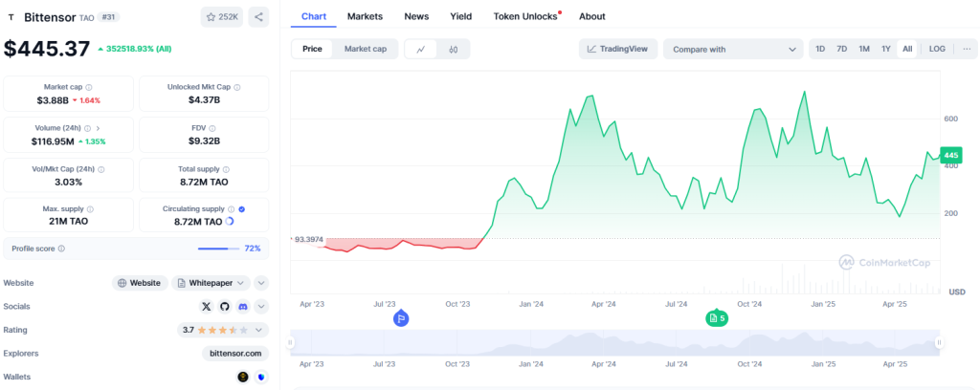Set chart range to 7D
980x390 pixels.
coord(842,49)
